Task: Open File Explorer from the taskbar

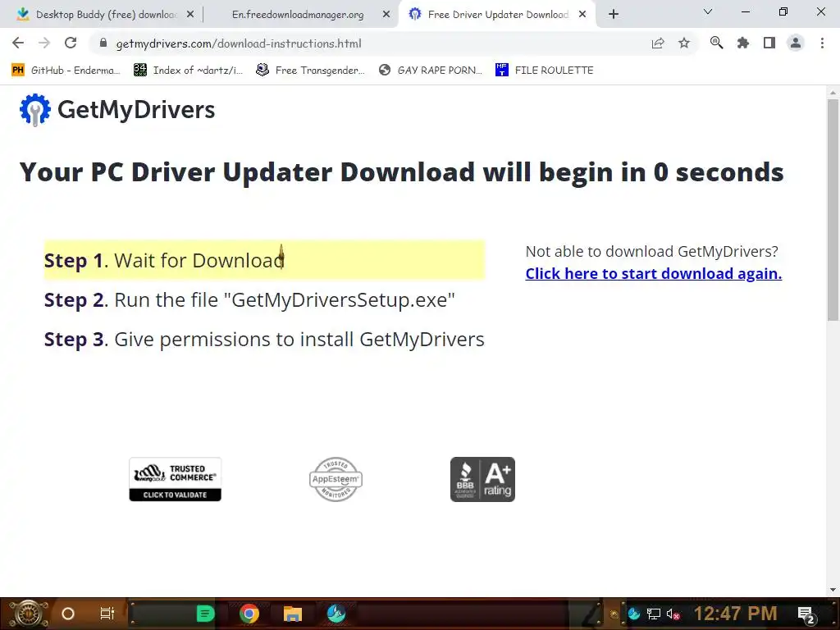Action: tap(293, 614)
